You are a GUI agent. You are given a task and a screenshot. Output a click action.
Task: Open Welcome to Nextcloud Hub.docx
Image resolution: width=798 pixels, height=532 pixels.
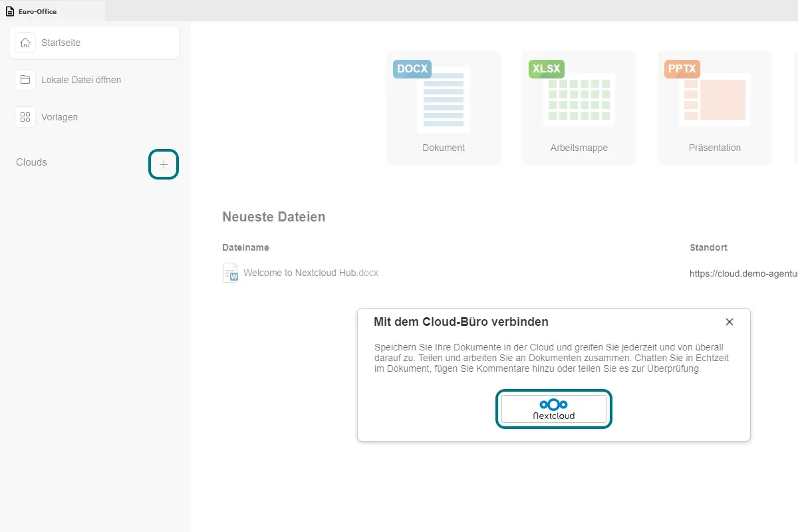[311, 273]
